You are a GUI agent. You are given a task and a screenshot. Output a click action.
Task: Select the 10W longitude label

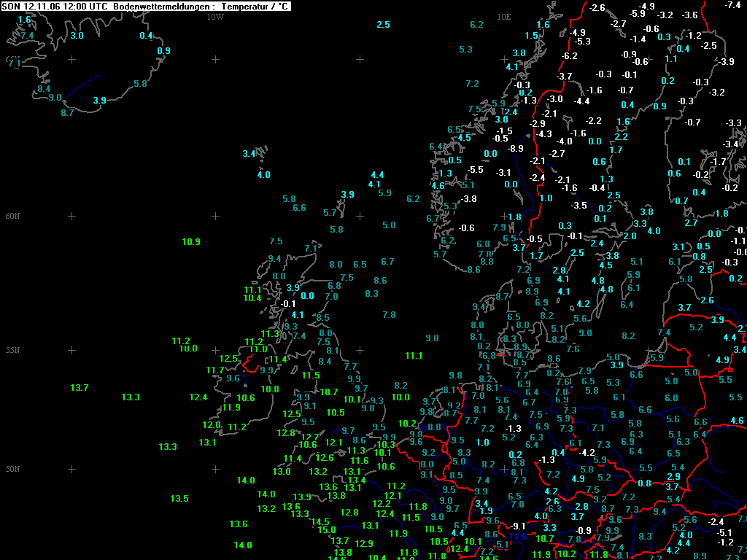point(215,17)
